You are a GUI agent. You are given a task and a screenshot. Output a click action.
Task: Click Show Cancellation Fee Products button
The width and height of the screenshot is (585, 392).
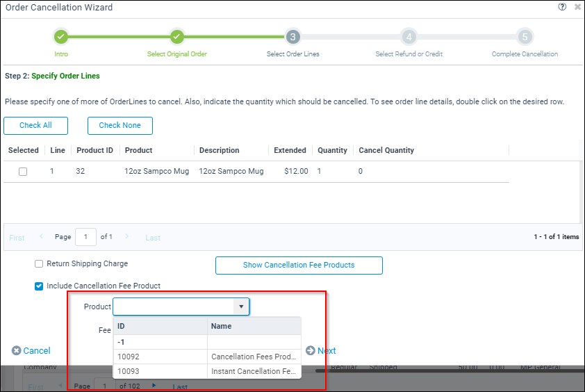click(299, 265)
